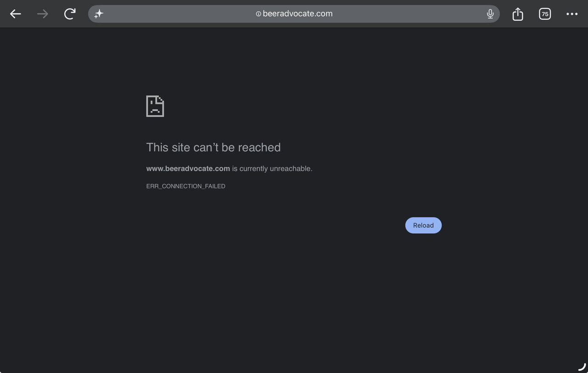Open the share sheet icon
This screenshot has height=373, width=588.
point(518,14)
